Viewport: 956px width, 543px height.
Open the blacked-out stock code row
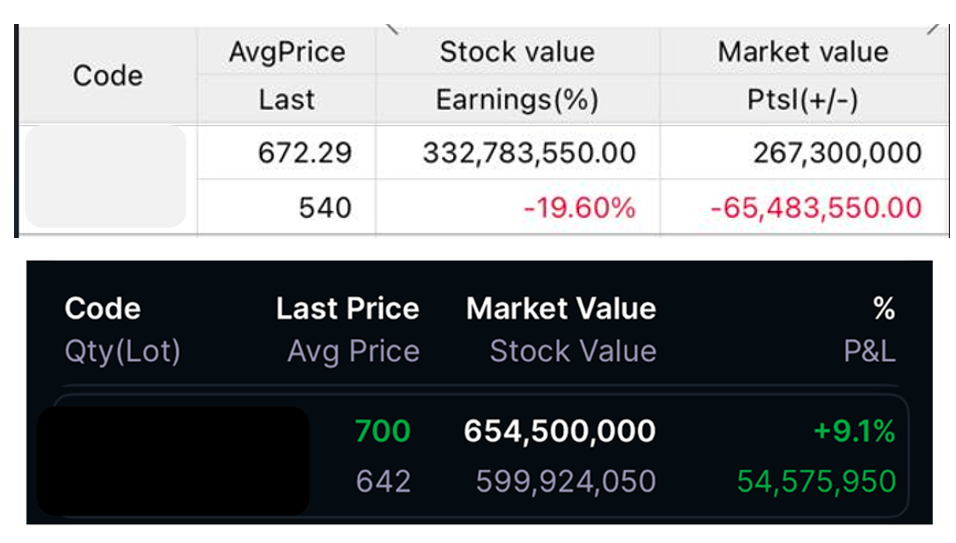click(172, 459)
